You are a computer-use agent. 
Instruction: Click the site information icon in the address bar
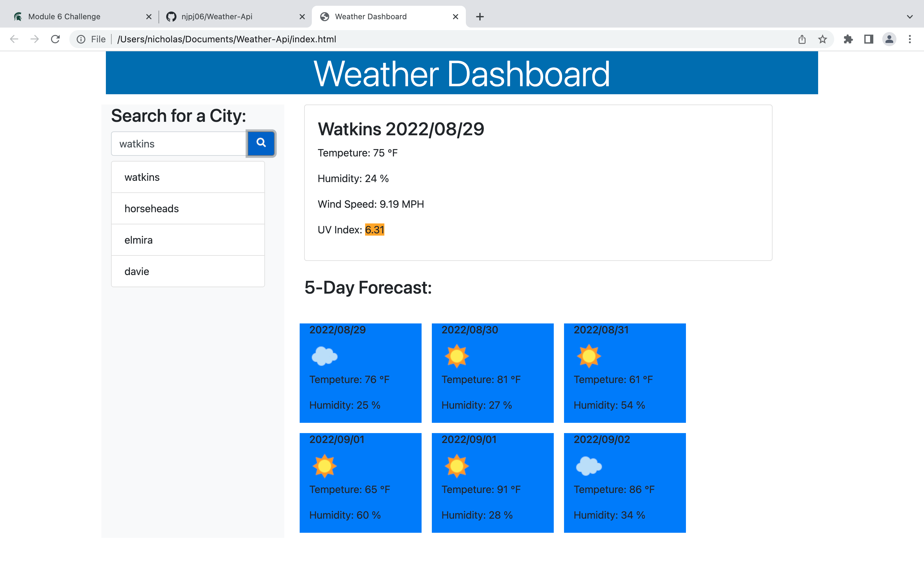click(81, 38)
